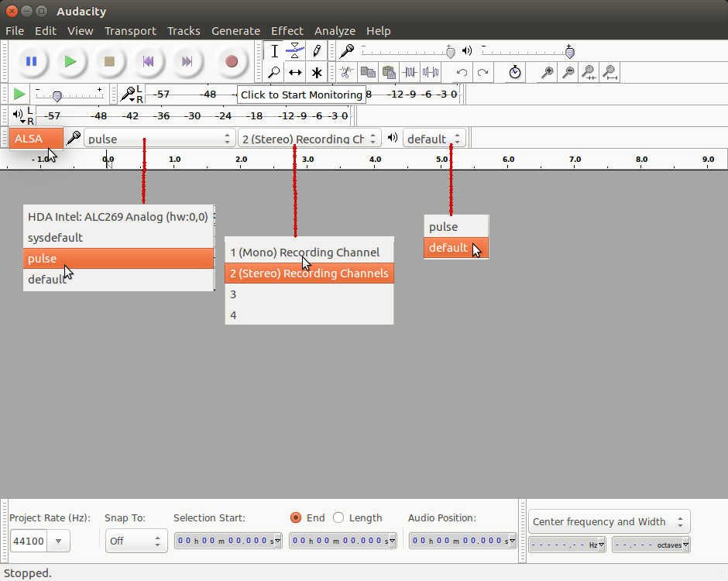Viewport: 728px width, 581px height.
Task: Choose 1 (Mono) Recording Channel
Action: [309, 253]
